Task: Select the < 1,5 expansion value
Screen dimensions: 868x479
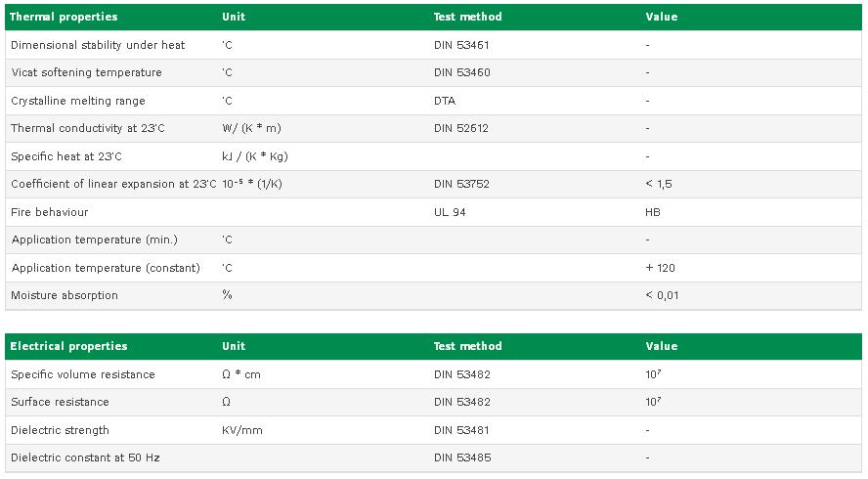Action: [x=659, y=184]
